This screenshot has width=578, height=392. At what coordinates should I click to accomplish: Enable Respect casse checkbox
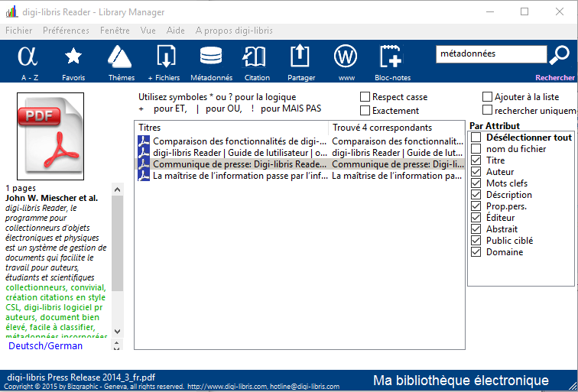(365, 97)
